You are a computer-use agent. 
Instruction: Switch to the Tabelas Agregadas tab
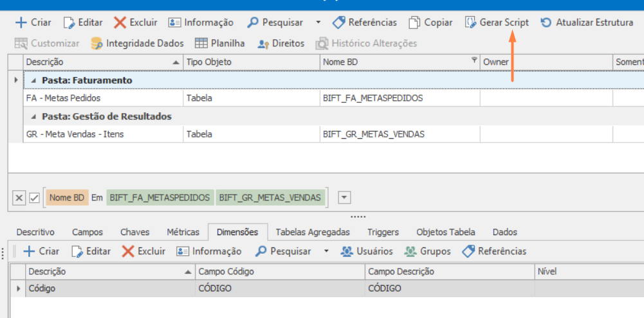tap(313, 232)
